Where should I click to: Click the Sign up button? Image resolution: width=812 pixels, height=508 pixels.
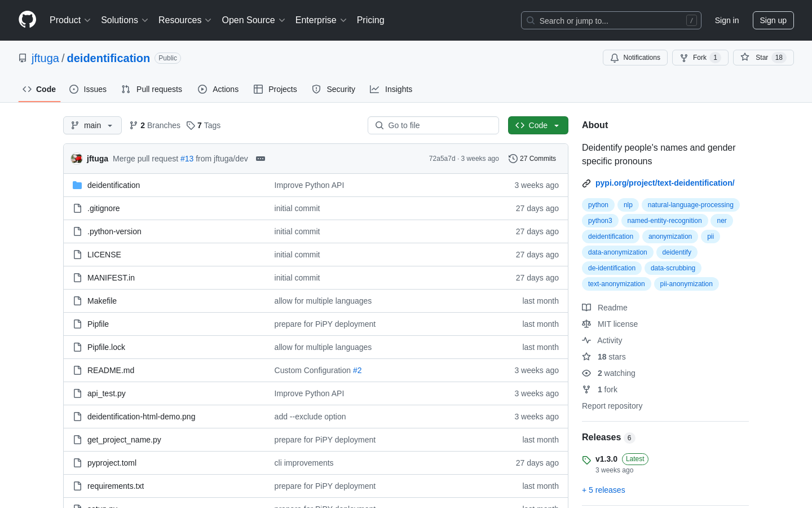point(773,20)
